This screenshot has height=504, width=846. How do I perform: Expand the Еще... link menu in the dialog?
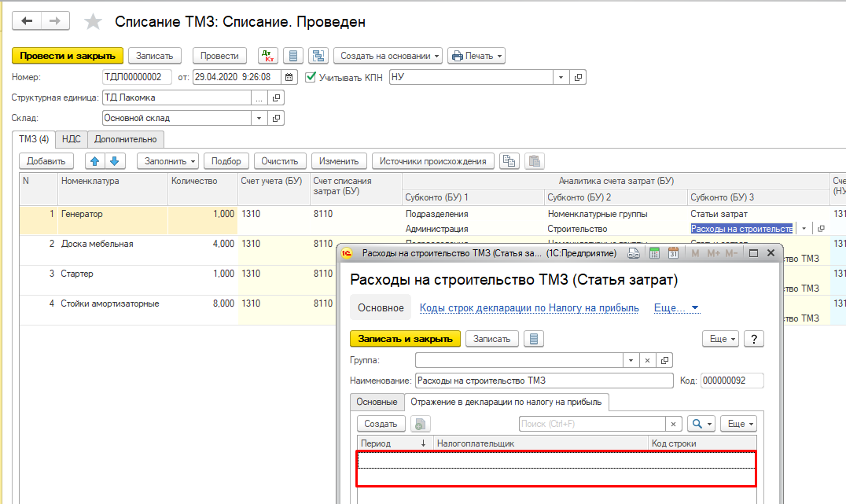coord(677,307)
